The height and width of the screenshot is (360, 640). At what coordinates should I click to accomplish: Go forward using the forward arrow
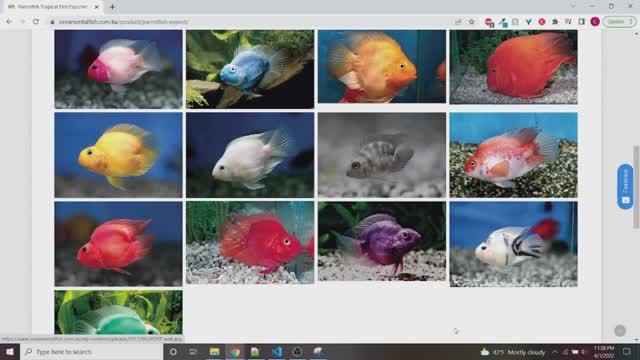coord(22,22)
